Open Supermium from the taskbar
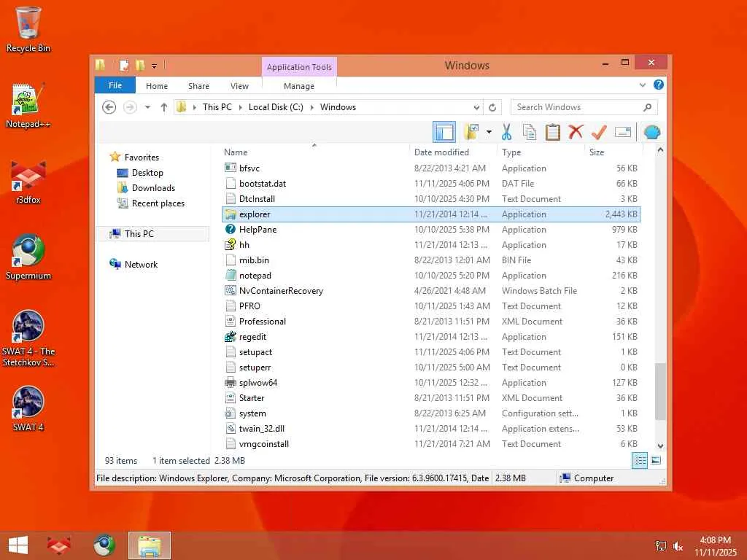This screenshot has width=747, height=560. click(x=104, y=545)
